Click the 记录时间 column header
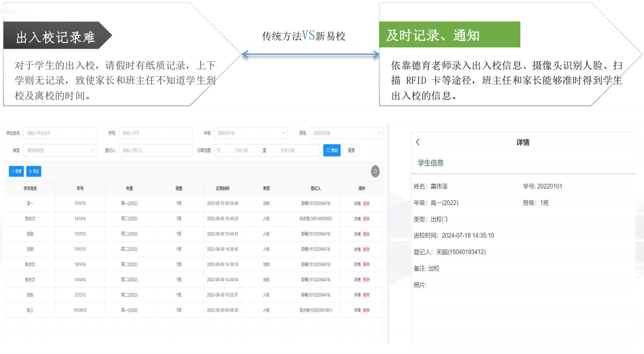Screen dimensions: 644x354 [x=222, y=189]
